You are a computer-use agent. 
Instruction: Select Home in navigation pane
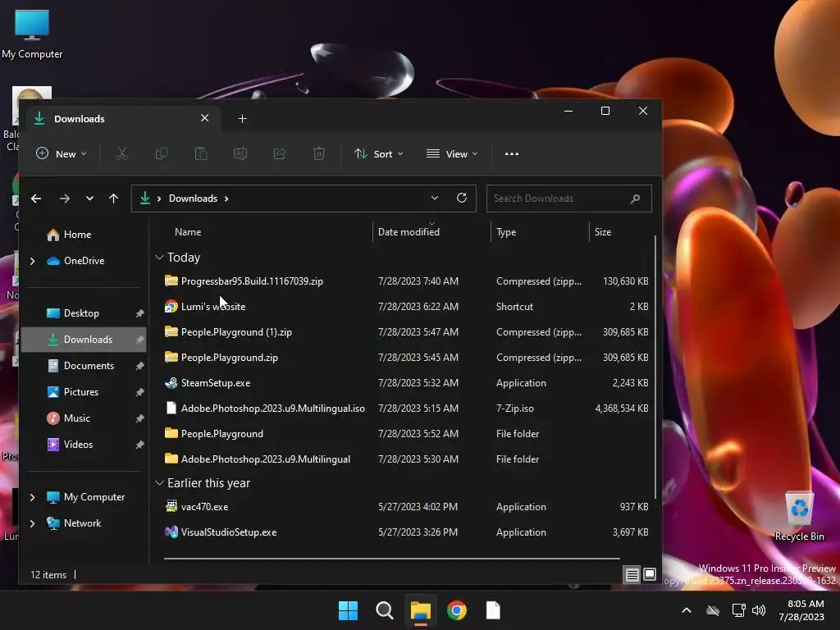[x=84, y=234]
